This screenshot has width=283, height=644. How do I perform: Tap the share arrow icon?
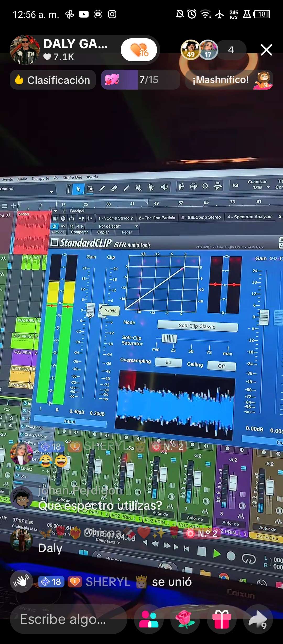pyautogui.click(x=258, y=619)
